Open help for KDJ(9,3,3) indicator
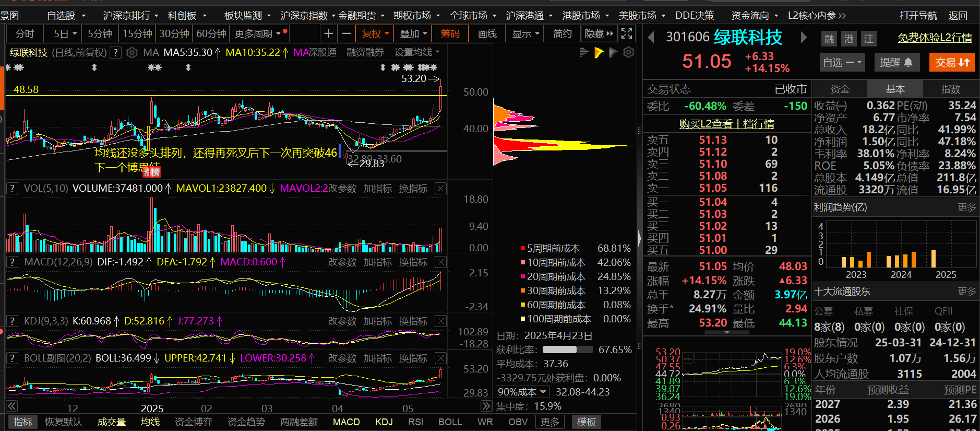Image resolution: width=980 pixels, height=431 pixels. pos(13,321)
